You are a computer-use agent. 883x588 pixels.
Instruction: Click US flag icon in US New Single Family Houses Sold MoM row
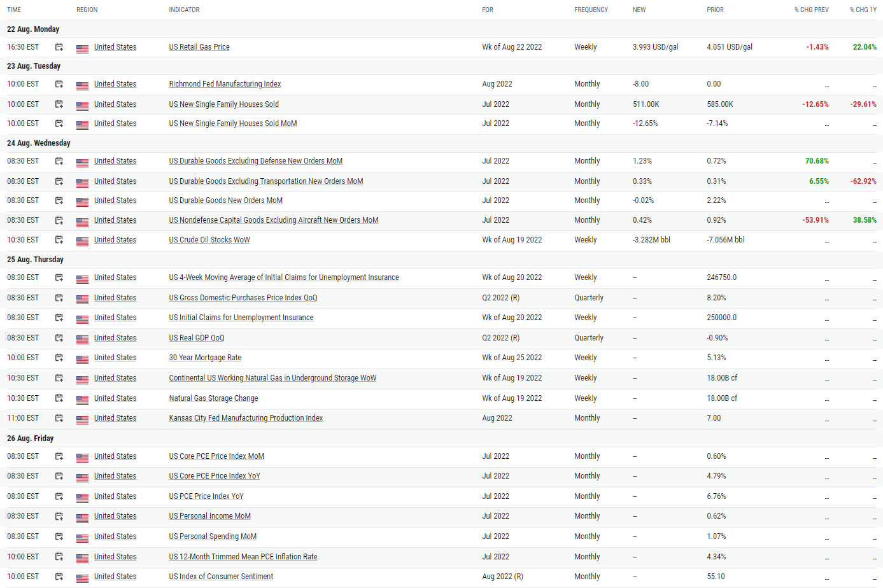tap(82, 125)
